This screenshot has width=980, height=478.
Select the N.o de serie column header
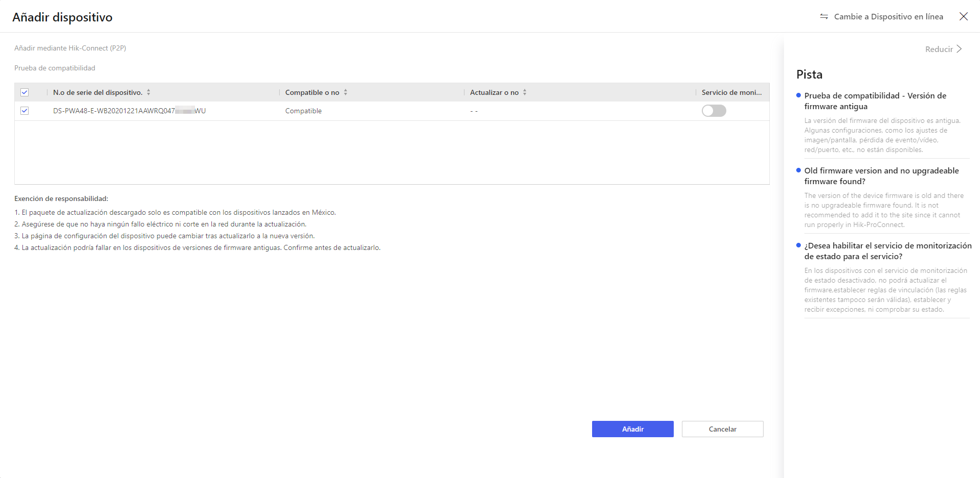(x=97, y=92)
